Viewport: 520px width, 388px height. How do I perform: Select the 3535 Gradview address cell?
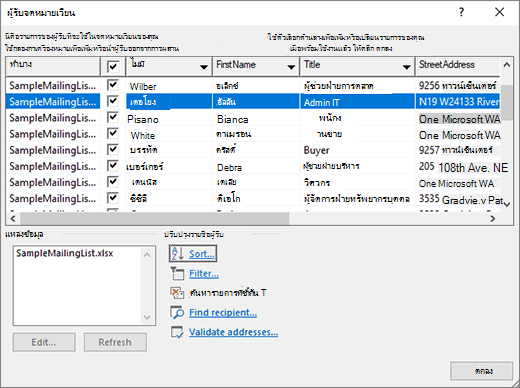(x=459, y=199)
